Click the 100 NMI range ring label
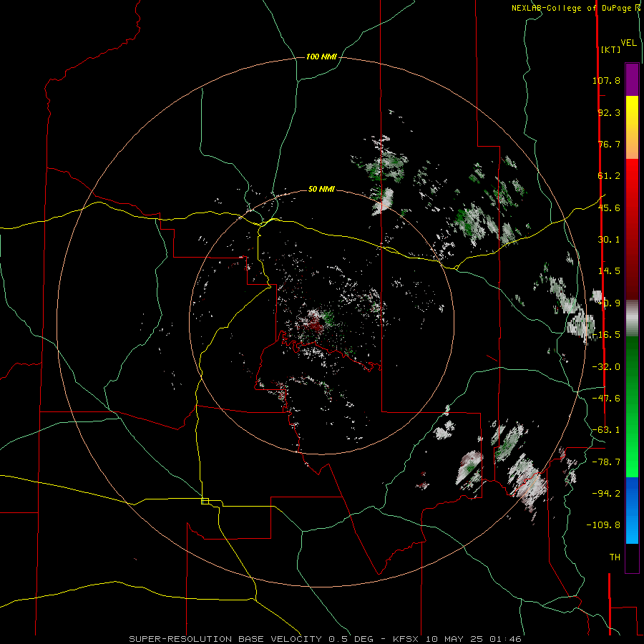Viewport: 644px width, 644px height. point(321,57)
